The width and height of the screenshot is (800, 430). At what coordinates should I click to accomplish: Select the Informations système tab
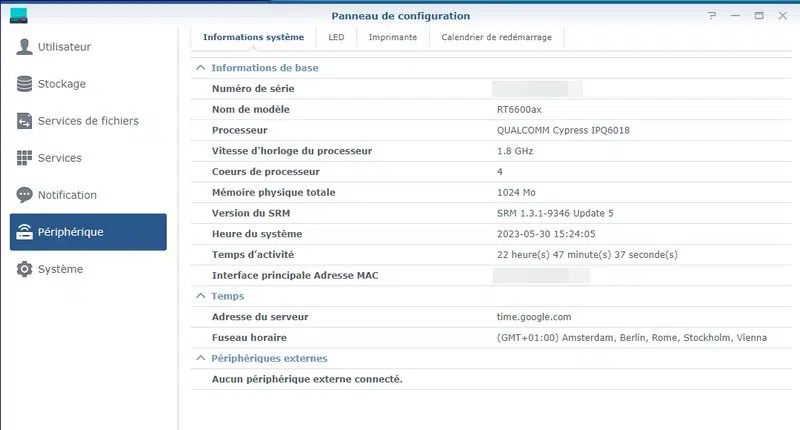tap(253, 37)
